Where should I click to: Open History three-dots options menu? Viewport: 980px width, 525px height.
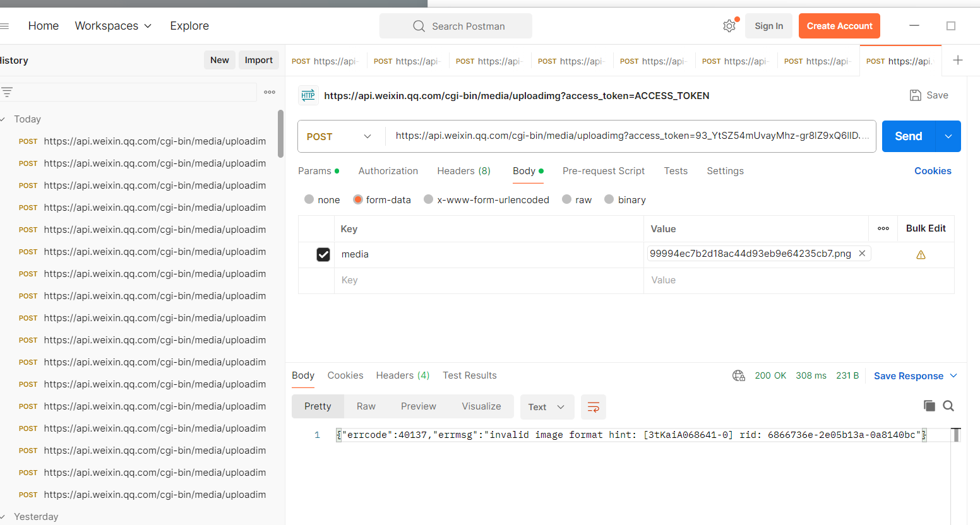[270, 92]
